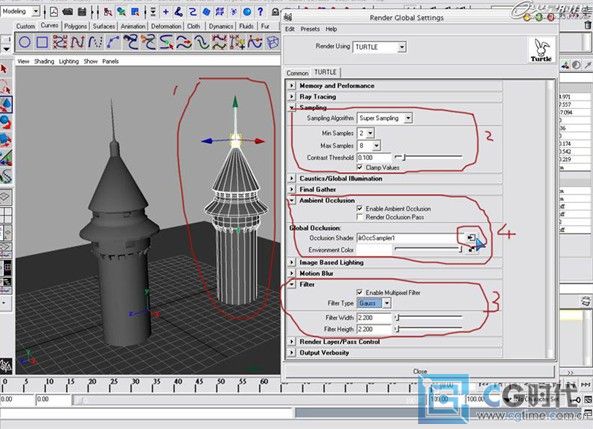The height and width of the screenshot is (429, 593).
Task: Open the viewport Lighting menu
Action: pos(69,61)
